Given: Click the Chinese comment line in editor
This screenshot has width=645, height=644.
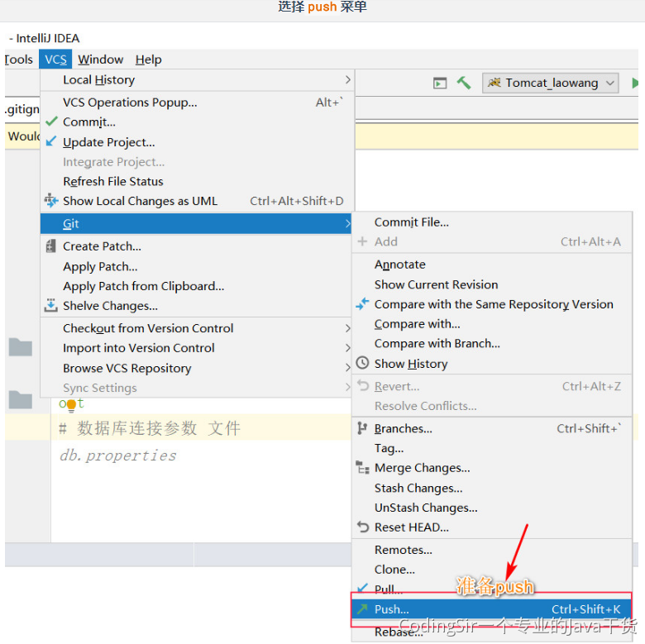Looking at the screenshot, I should pos(150,428).
